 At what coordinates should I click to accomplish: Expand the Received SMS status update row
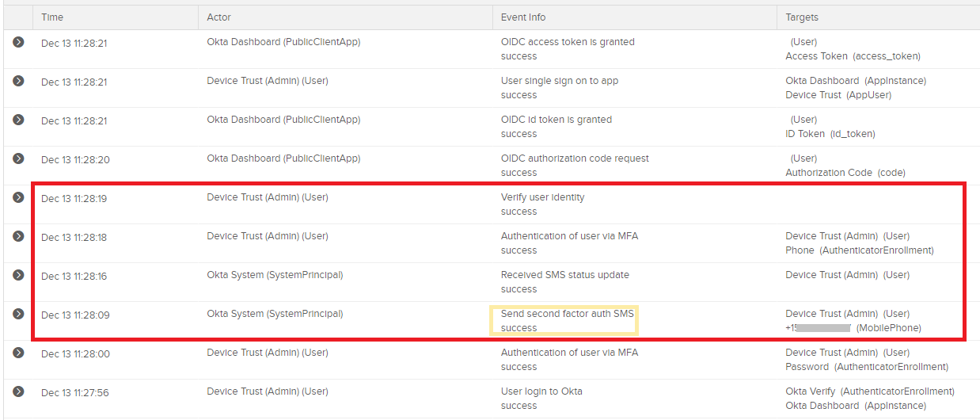tap(18, 275)
